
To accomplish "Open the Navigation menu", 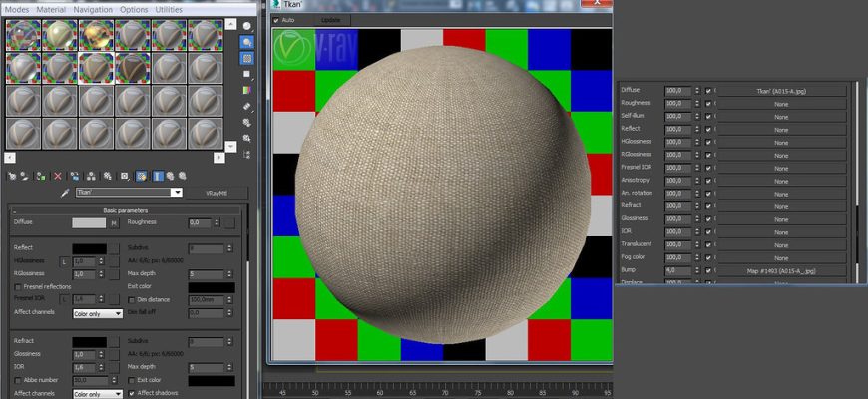I will [93, 9].
